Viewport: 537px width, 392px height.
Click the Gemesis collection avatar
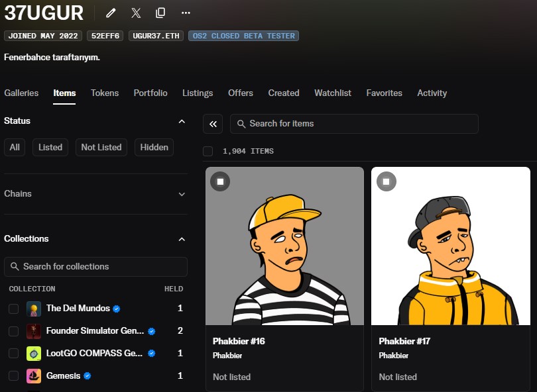[34, 376]
